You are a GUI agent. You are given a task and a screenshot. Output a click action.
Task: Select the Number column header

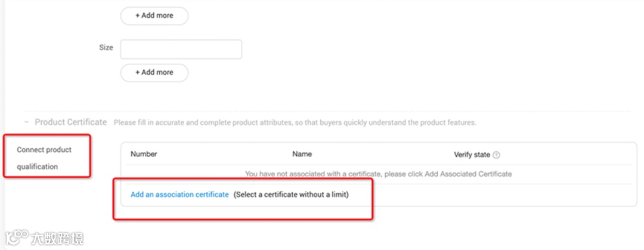[x=144, y=154]
